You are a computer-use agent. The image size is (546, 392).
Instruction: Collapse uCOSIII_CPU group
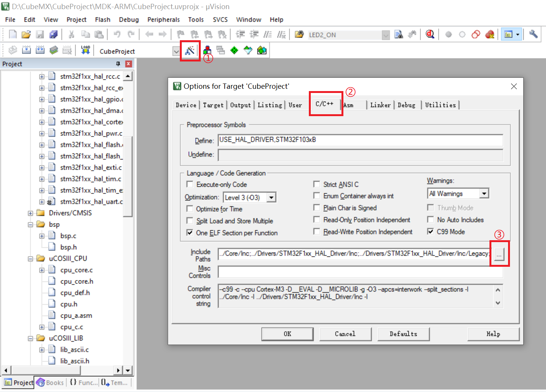tap(30, 259)
